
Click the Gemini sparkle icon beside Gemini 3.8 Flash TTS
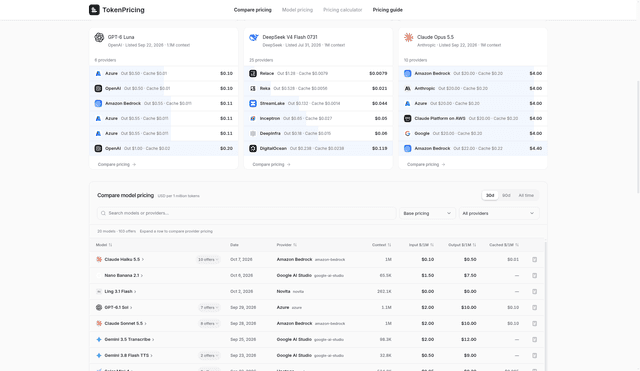pyautogui.click(x=99, y=355)
